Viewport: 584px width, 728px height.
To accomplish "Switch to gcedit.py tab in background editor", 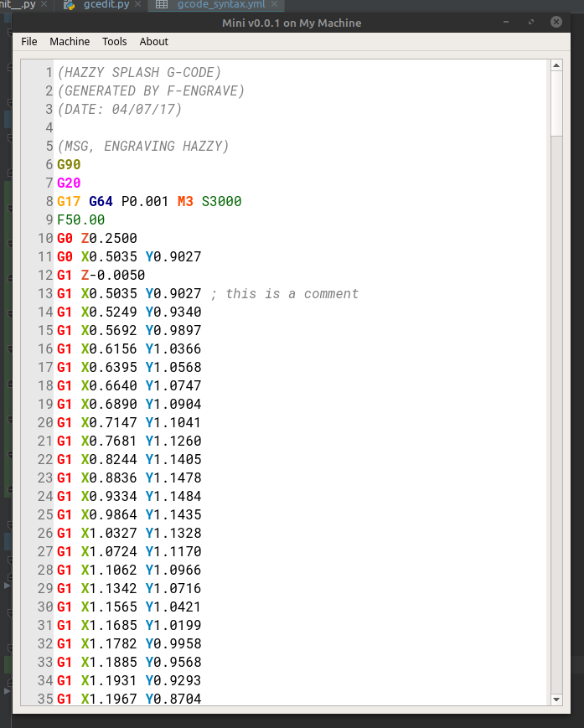I will coord(106,5).
